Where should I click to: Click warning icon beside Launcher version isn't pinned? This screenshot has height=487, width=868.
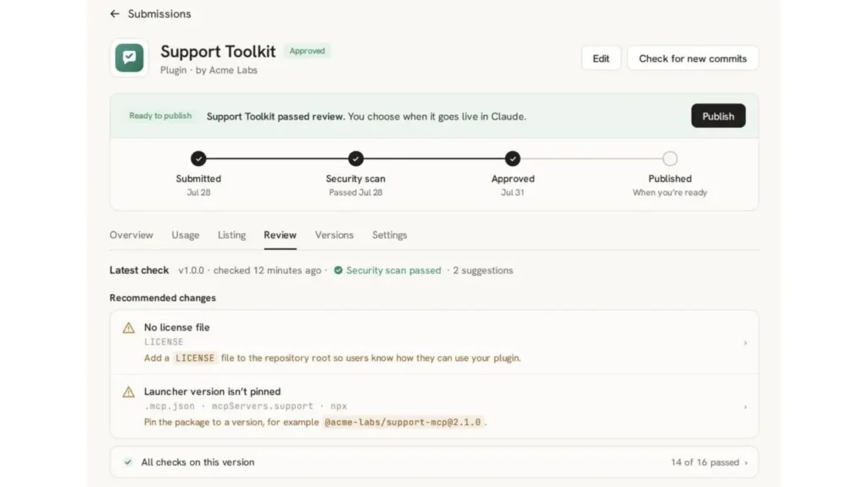[x=129, y=392]
